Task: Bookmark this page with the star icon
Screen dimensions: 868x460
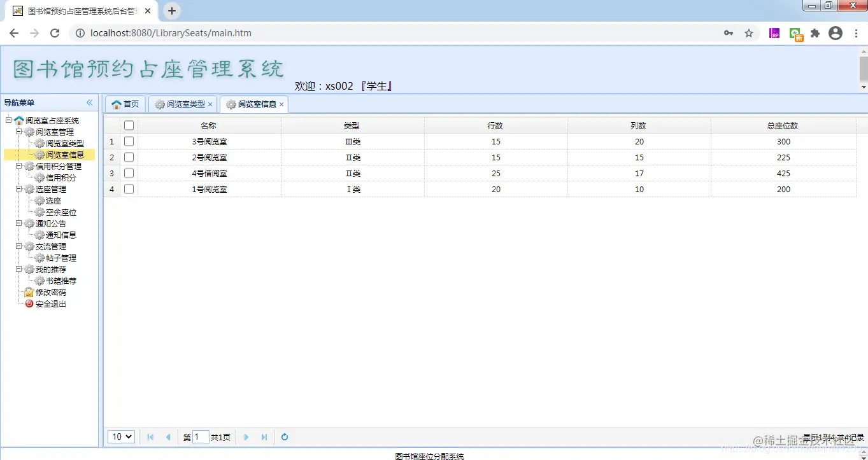Action: (749, 33)
